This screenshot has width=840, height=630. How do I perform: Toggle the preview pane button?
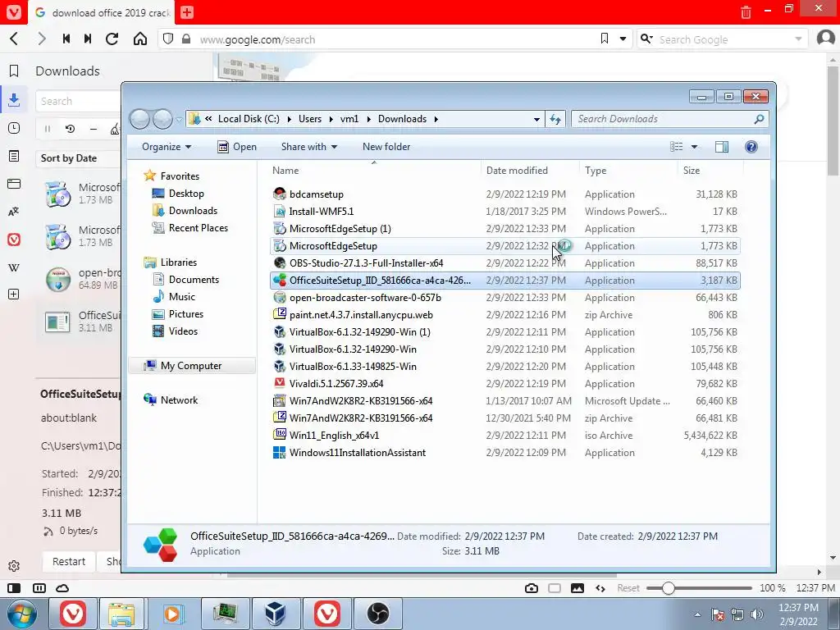point(722,147)
